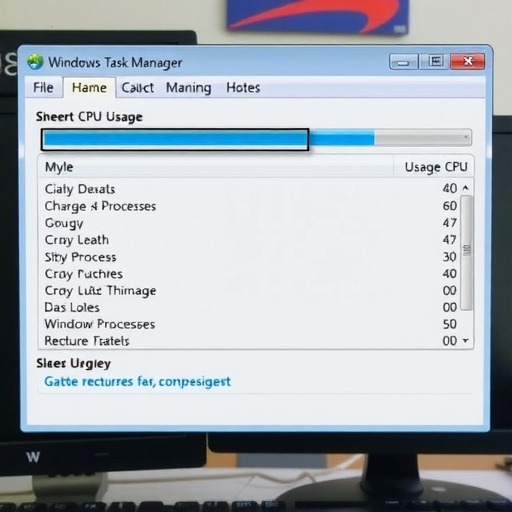
Task: Sort by the Myle column header
Action: (216, 167)
